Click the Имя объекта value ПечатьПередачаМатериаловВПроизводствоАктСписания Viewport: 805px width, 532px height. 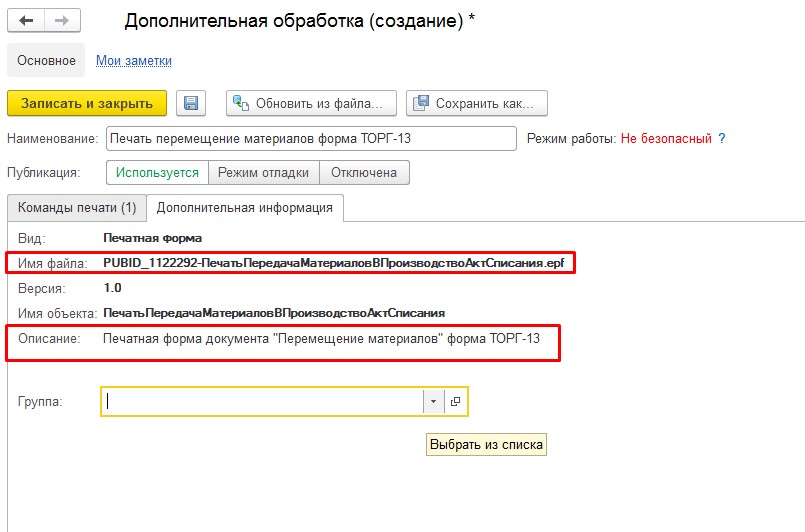click(x=274, y=313)
